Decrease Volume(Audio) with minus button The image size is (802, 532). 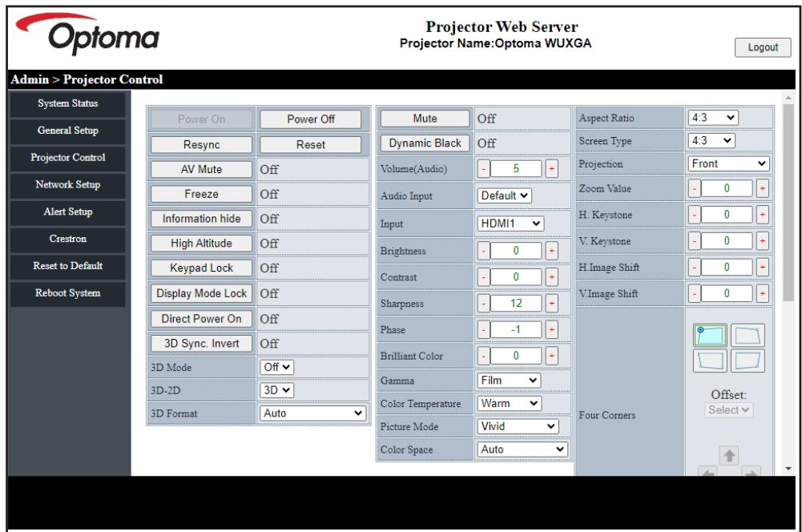coord(483,168)
